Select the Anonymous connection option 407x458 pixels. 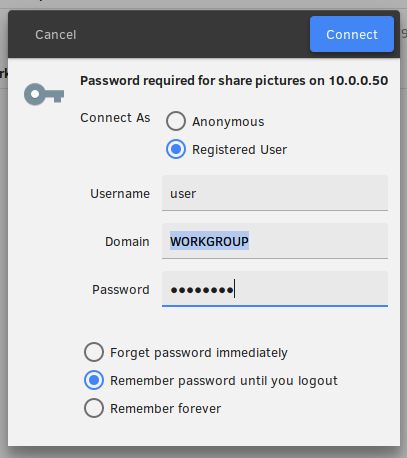[176, 121]
